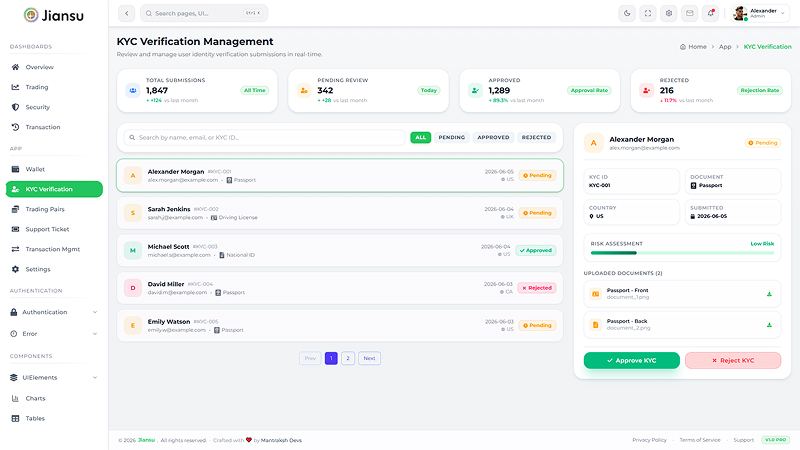Screen dimensions: 800x450
Task: Open Privacy Policy footer link
Action: [x=649, y=440]
